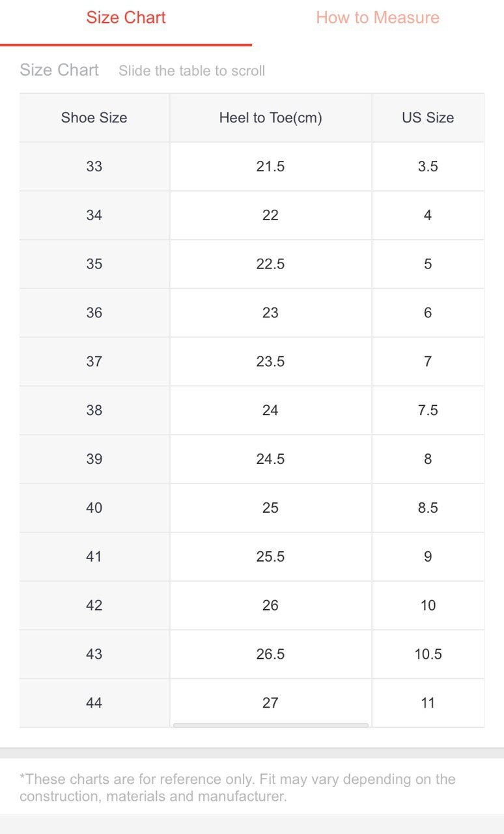Screen dimensions: 504x834
Task: Click shoe size 44 cell
Action: (x=94, y=702)
